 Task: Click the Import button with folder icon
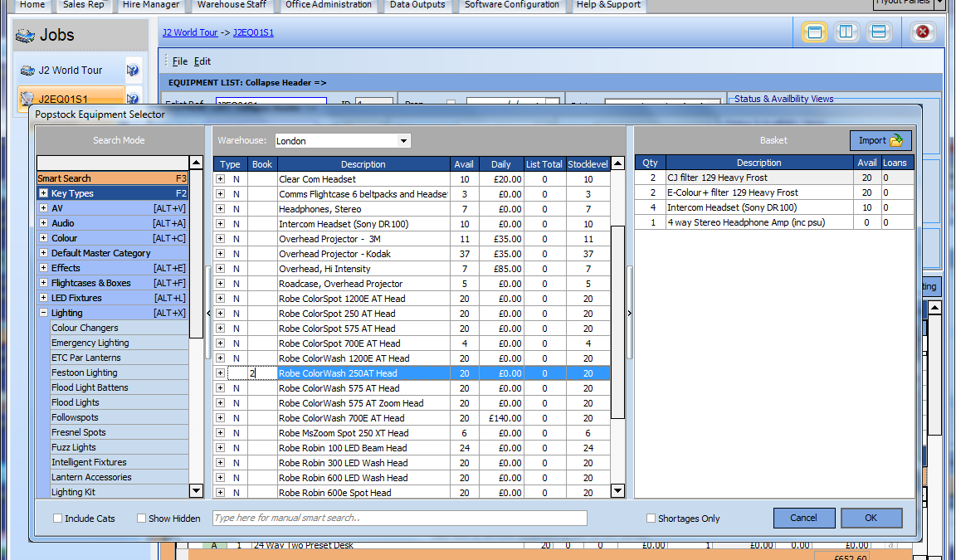(880, 141)
